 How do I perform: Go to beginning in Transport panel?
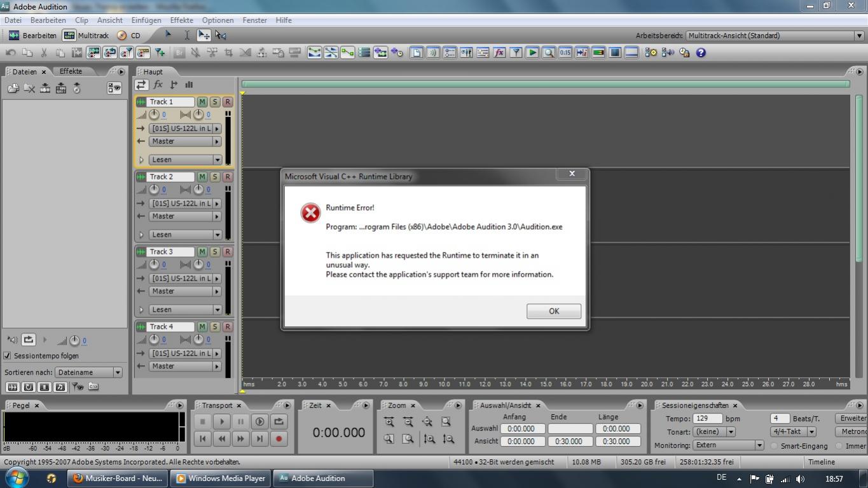pyautogui.click(x=203, y=438)
